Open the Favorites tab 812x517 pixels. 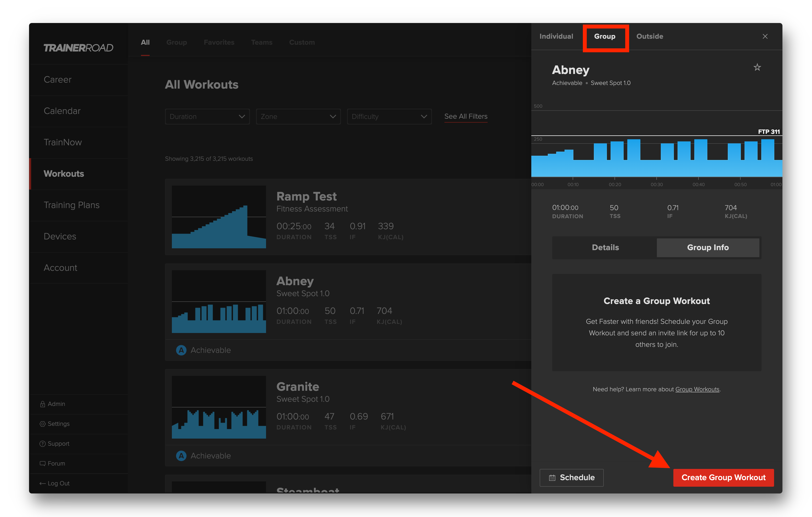pyautogui.click(x=219, y=42)
